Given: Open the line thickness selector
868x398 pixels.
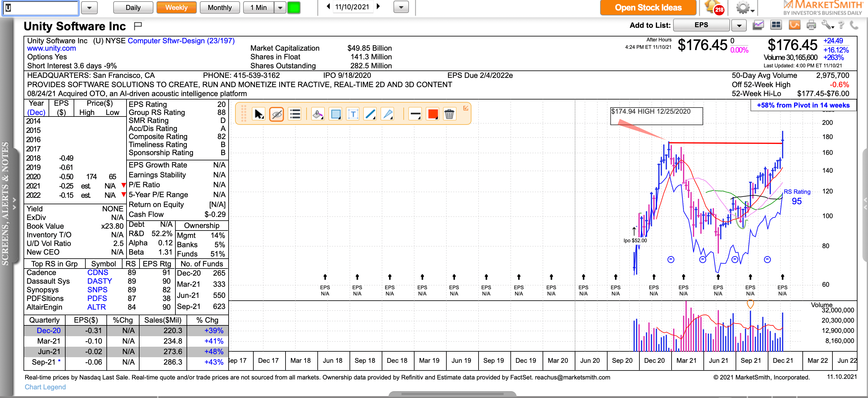Looking at the screenshot, I should tap(415, 114).
